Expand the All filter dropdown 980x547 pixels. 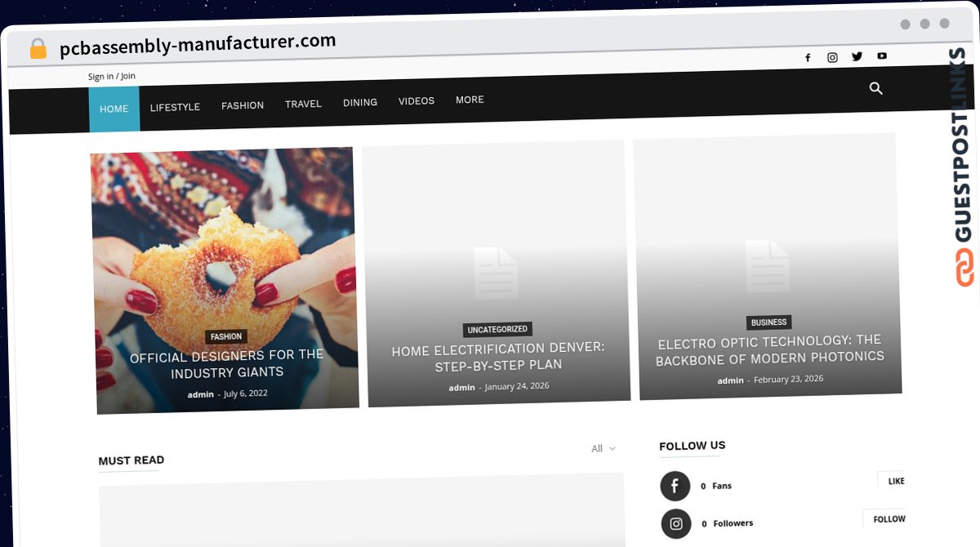coord(604,448)
